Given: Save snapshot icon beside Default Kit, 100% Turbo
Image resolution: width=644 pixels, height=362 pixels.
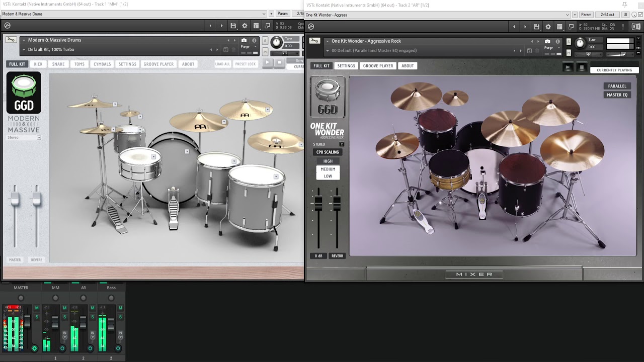Looking at the screenshot, I should pos(225,50).
